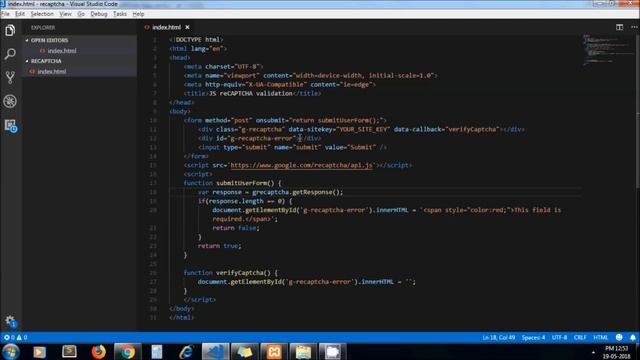Click 'submitUserForm()' in function declaration
Image resolution: width=640 pixels, height=360 pixels.
pyautogui.click(x=245, y=183)
